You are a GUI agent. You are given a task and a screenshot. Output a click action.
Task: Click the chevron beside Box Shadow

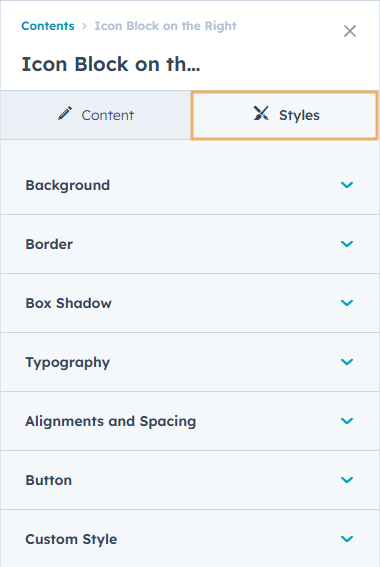(347, 303)
